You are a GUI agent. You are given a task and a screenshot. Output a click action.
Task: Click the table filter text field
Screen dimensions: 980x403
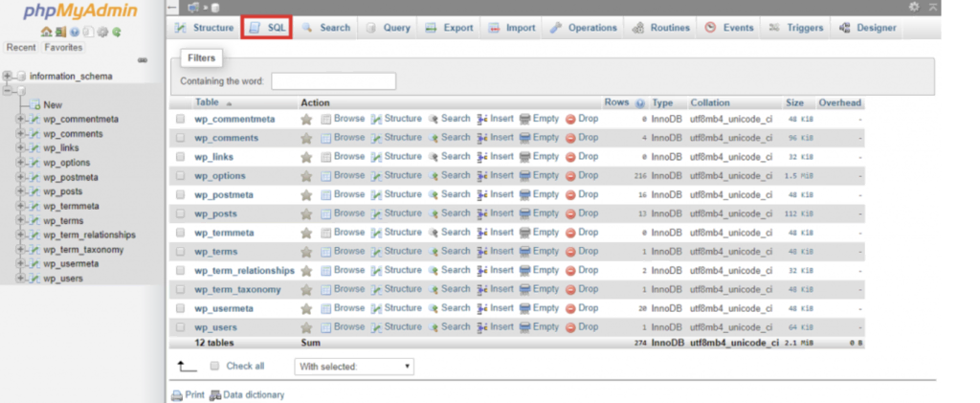tap(333, 81)
